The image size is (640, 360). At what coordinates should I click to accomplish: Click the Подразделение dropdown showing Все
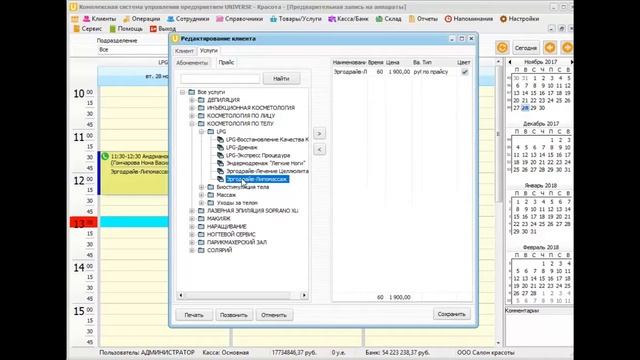(133, 50)
